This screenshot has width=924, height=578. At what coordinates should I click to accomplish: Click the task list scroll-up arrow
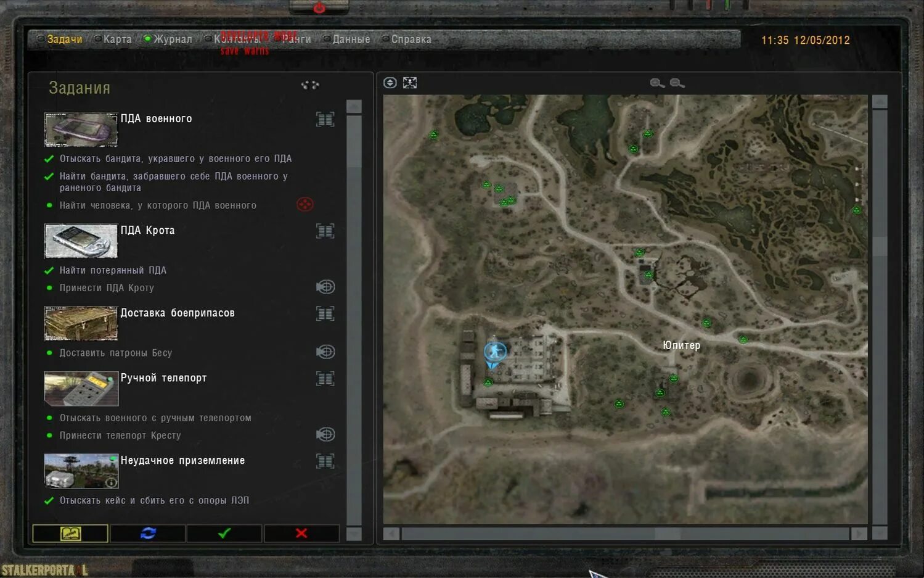click(354, 107)
